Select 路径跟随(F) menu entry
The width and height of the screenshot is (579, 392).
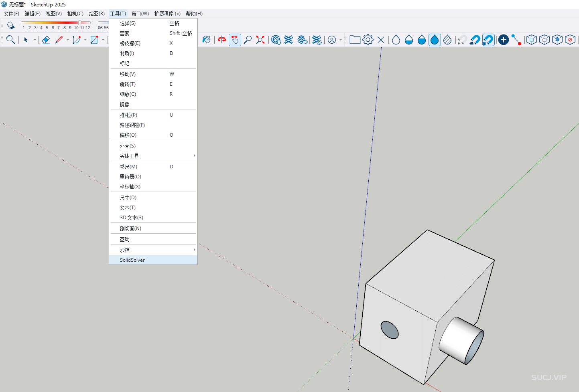[x=153, y=125]
